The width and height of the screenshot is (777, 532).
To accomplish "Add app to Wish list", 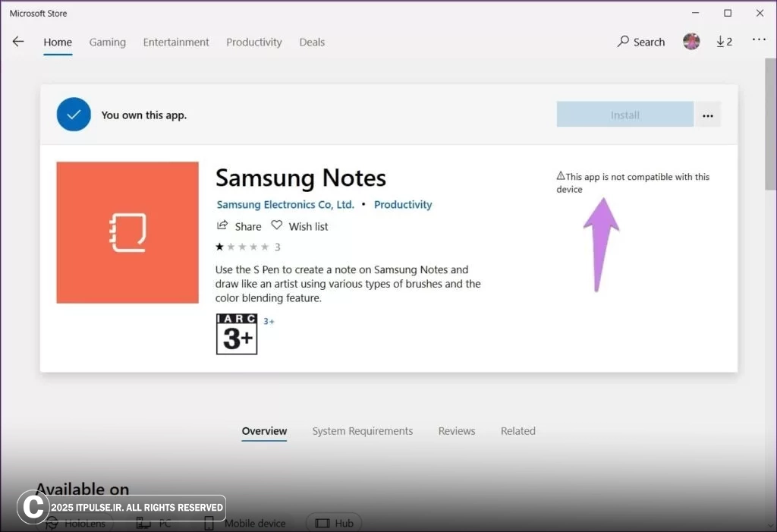I will 299,226.
